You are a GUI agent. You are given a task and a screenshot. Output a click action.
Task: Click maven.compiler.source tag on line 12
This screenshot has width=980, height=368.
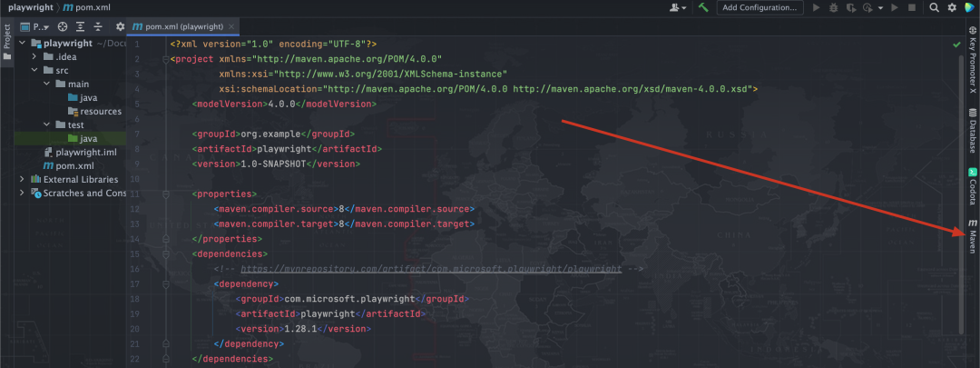coord(276,209)
